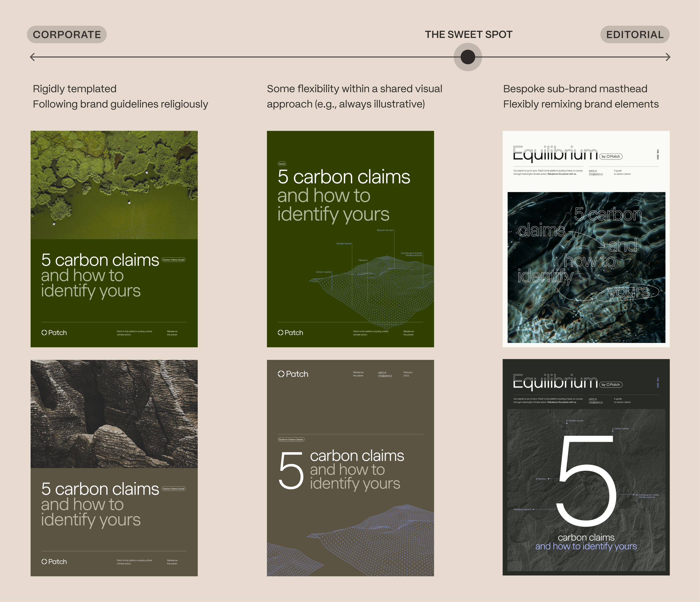Select 'Flexibly remixing brand elements' text

pyautogui.click(x=581, y=104)
